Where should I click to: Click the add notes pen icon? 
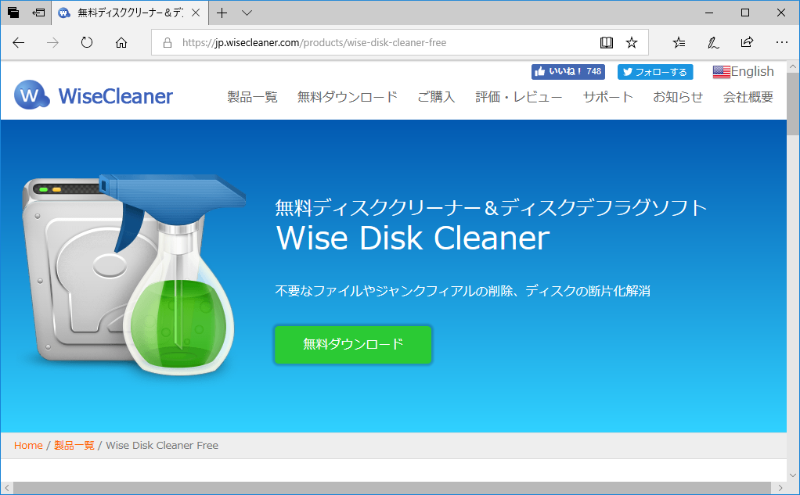[713, 42]
